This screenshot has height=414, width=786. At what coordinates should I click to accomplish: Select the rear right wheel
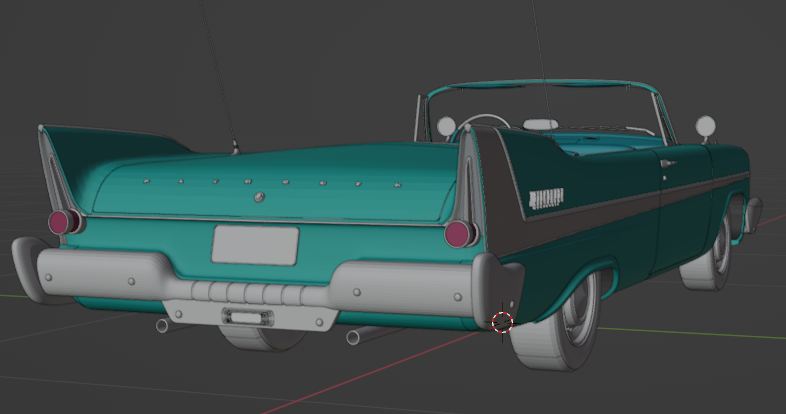(556, 323)
